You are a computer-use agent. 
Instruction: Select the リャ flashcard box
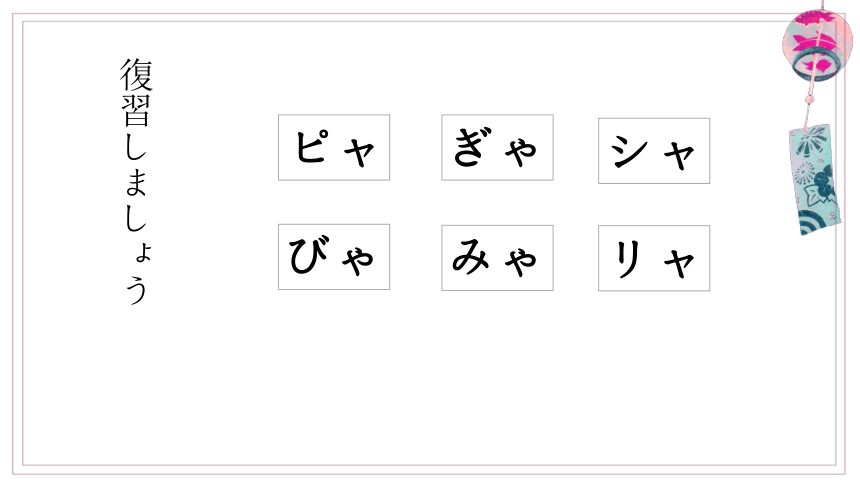(x=654, y=257)
